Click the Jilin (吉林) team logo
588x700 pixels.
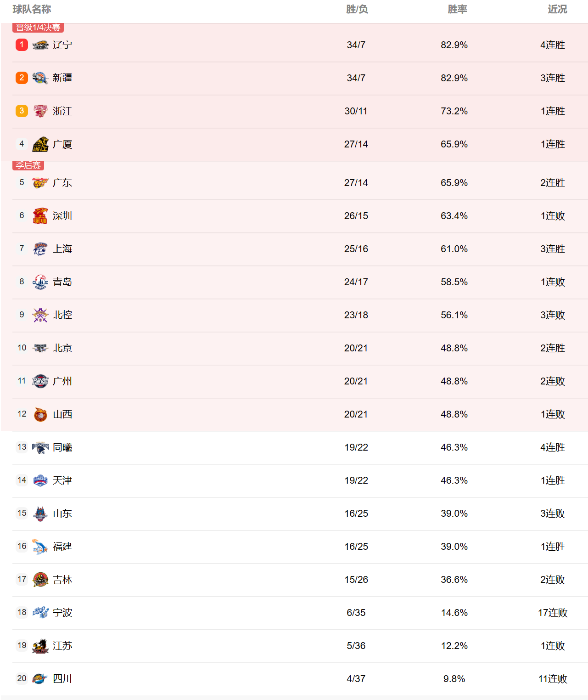pos(40,580)
